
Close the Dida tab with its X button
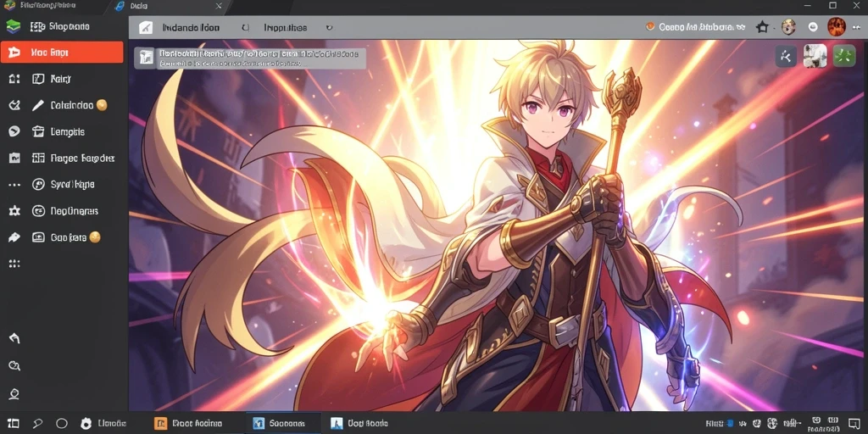[219, 6]
